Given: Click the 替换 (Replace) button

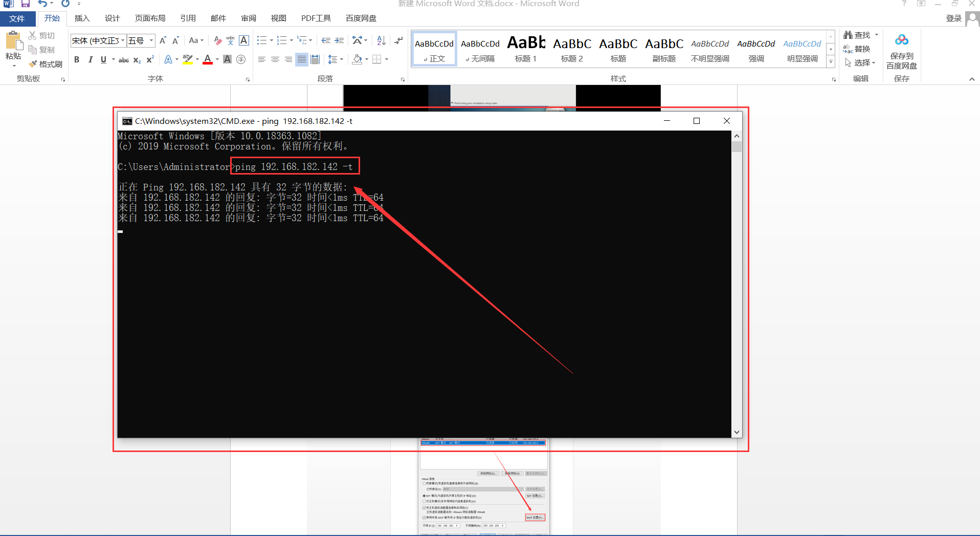Looking at the screenshot, I should click(857, 49).
